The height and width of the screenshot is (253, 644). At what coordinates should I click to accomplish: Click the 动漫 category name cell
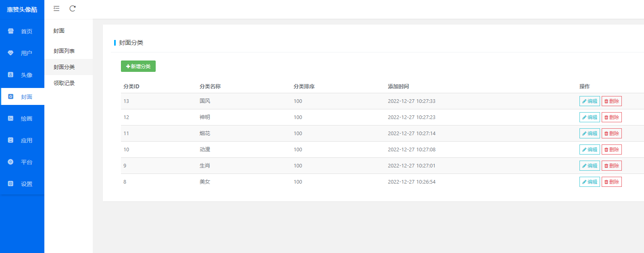[205, 149]
